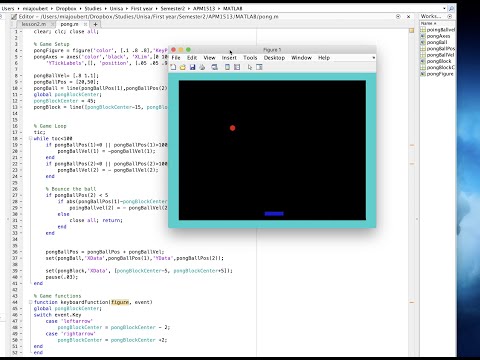Open the File menu in Figure 1

click(x=176, y=58)
